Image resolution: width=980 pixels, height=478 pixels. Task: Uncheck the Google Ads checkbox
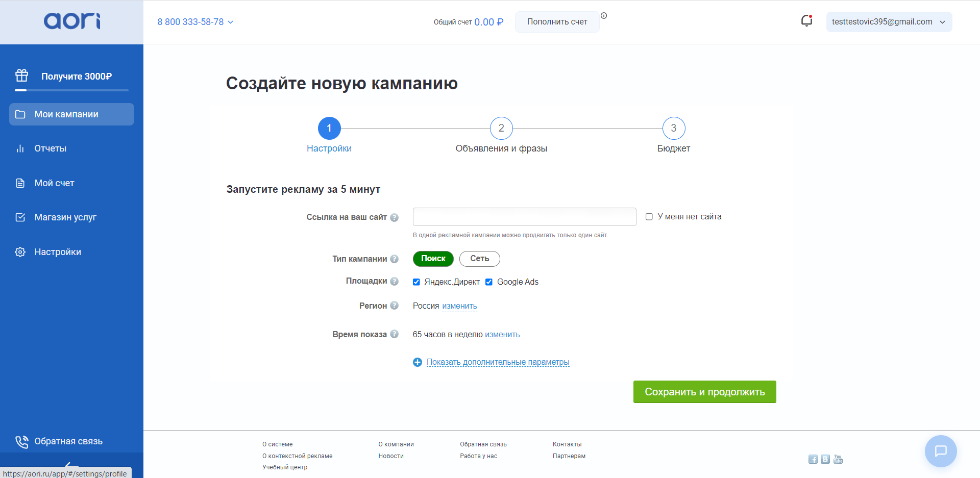pos(489,282)
